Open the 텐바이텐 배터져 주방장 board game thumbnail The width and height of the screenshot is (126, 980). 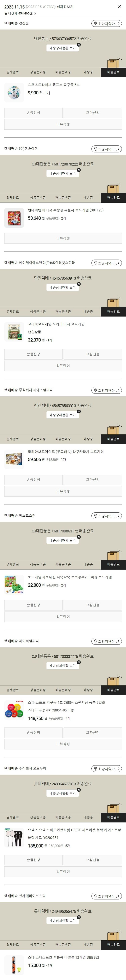pos(14,218)
